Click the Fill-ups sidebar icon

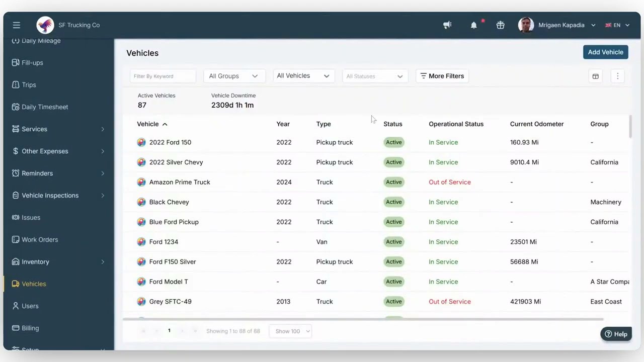coord(16,62)
